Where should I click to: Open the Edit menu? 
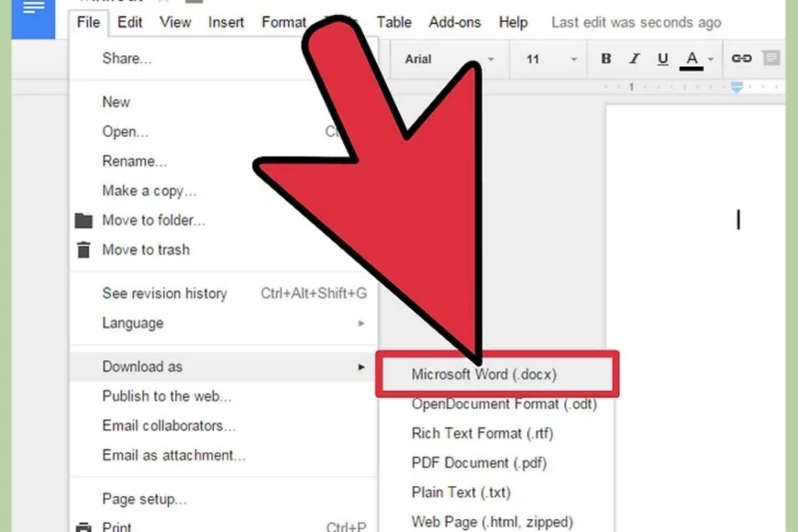pyautogui.click(x=130, y=22)
